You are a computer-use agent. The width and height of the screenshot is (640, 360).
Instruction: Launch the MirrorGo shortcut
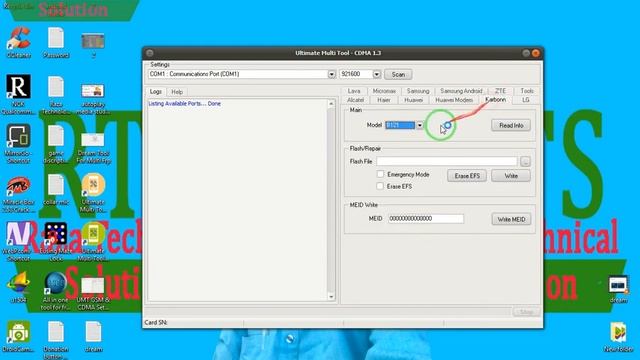(x=18, y=144)
